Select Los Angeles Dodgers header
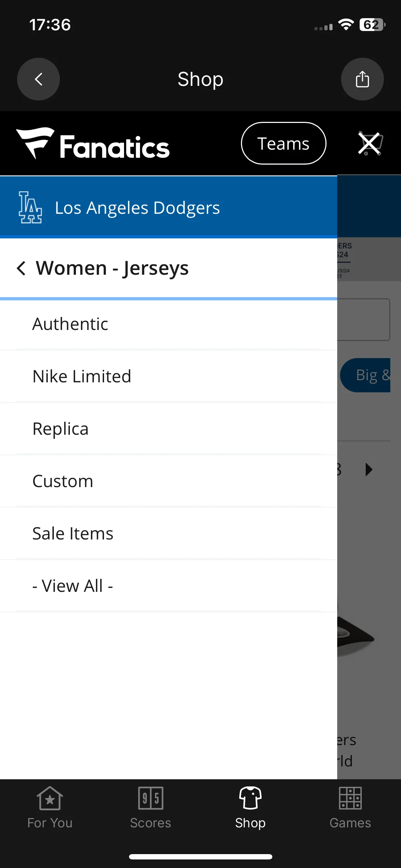This screenshot has width=401, height=868. pyautogui.click(x=169, y=207)
